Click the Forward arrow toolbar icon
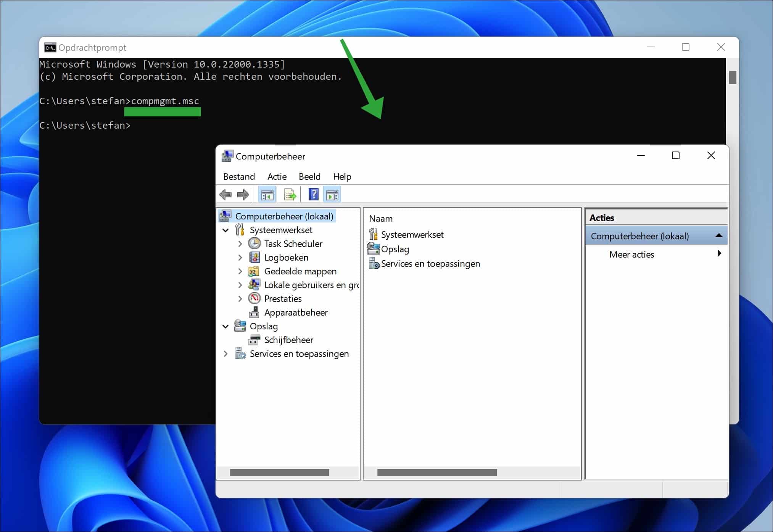 [243, 195]
